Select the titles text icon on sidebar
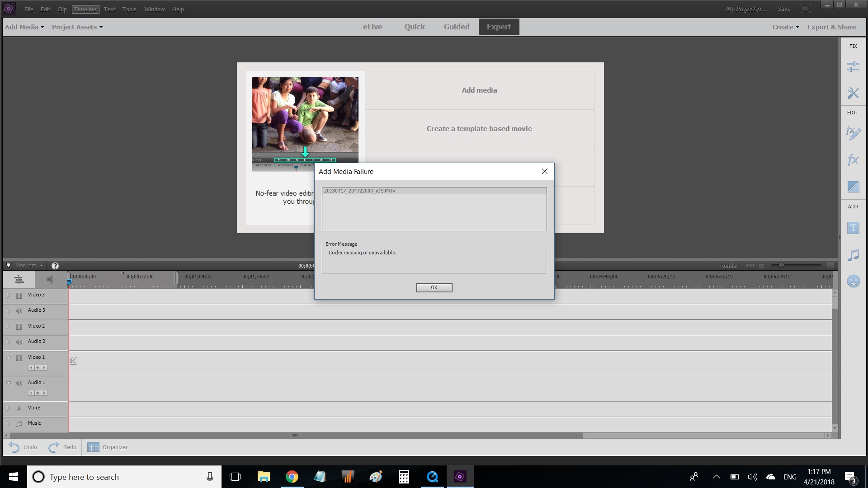The image size is (868, 488). click(x=853, y=228)
